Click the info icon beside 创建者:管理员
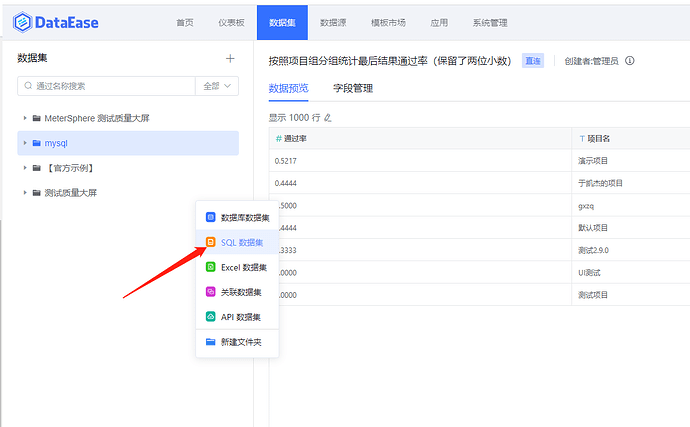The image size is (690, 427). (x=630, y=61)
